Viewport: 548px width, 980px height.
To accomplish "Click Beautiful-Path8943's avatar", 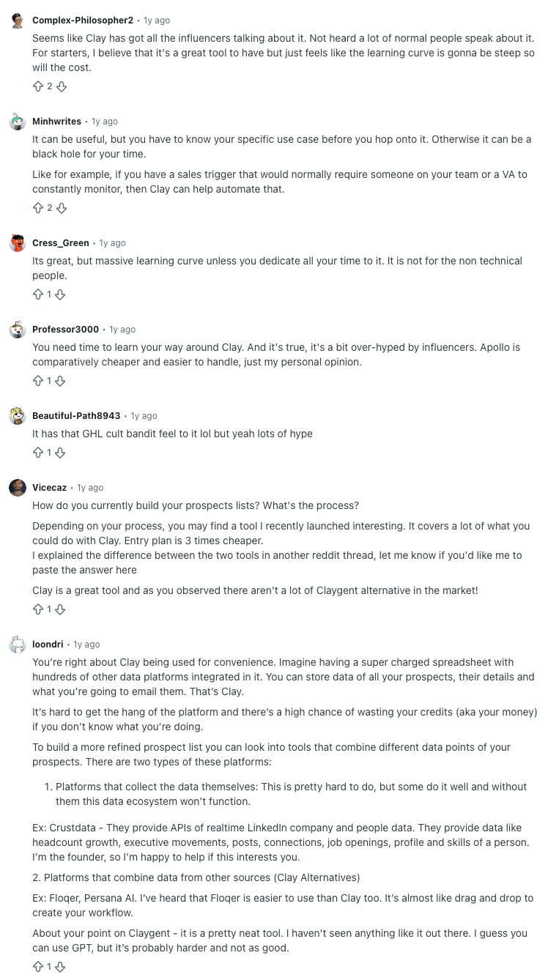I will 17,415.
